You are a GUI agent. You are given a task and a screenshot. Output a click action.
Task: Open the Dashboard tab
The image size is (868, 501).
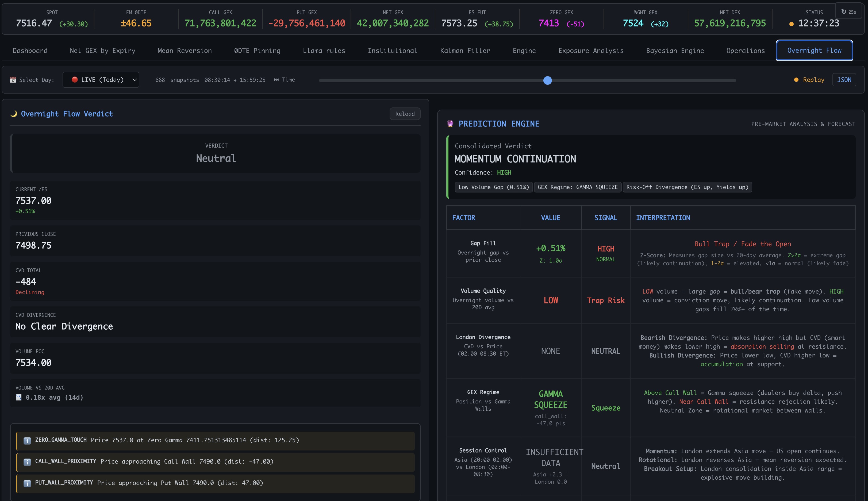click(30, 51)
